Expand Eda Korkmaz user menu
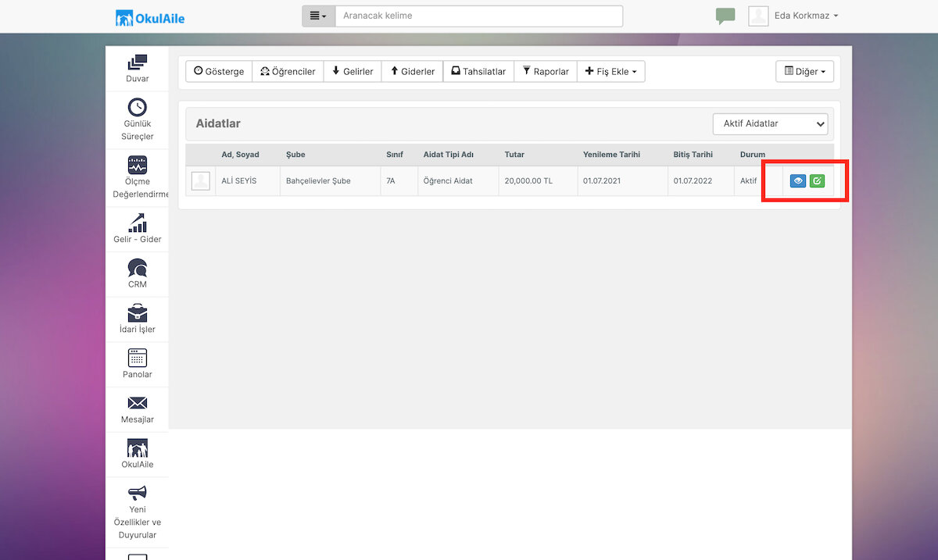The width and height of the screenshot is (938, 560). click(x=806, y=16)
